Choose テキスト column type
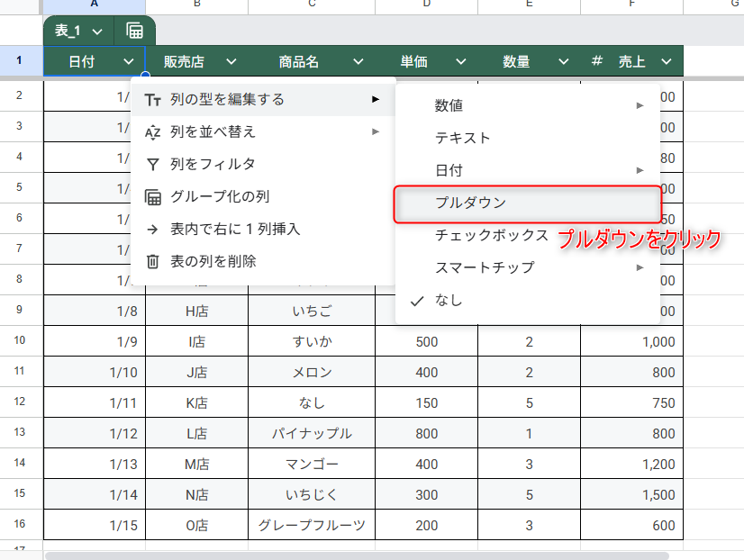This screenshot has height=560, width=744. pyautogui.click(x=463, y=138)
